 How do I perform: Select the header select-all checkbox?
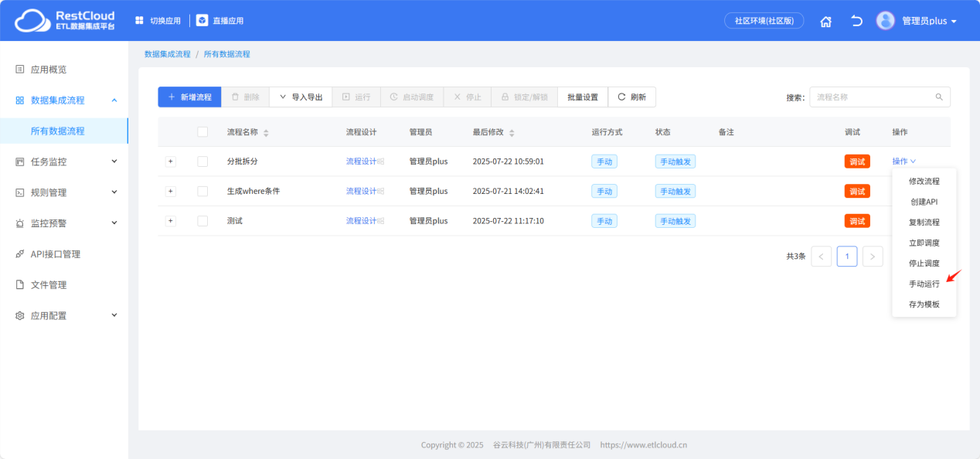click(x=202, y=131)
